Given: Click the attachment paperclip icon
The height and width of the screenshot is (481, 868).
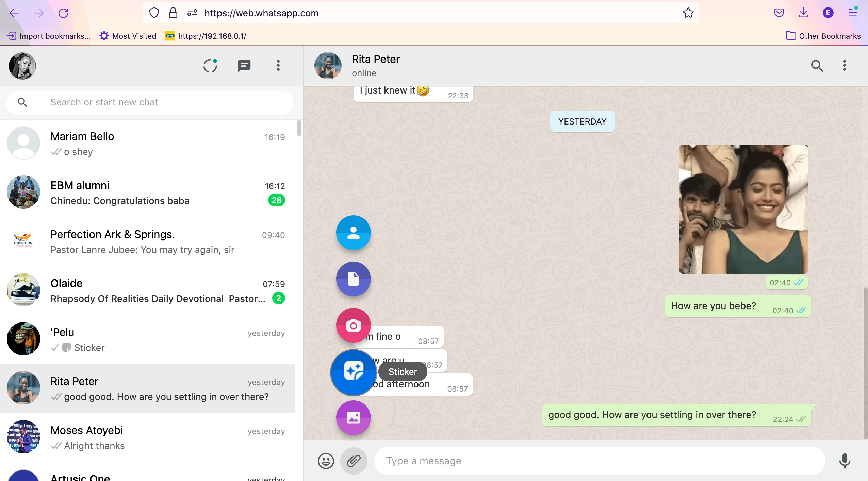Looking at the screenshot, I should click(x=354, y=461).
